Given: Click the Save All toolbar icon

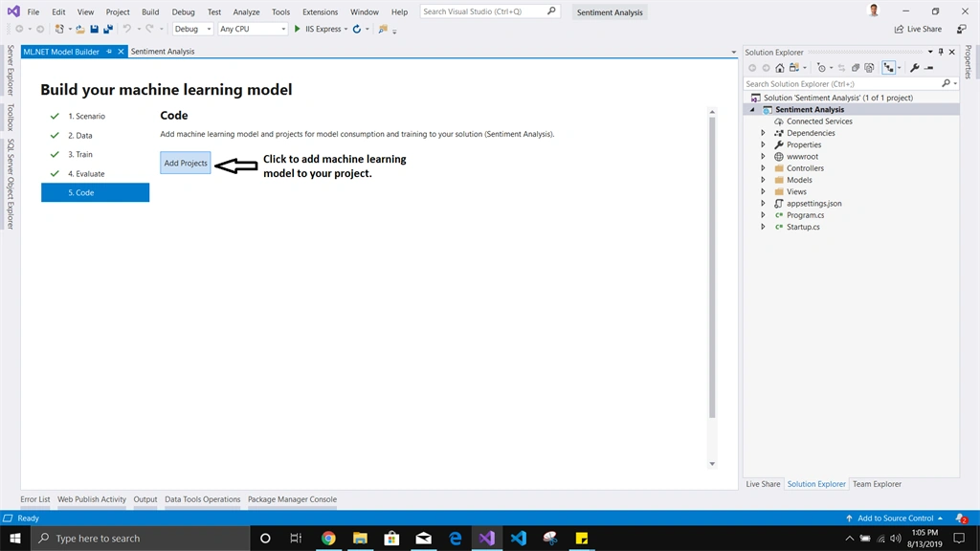Looking at the screenshot, I should tap(108, 29).
